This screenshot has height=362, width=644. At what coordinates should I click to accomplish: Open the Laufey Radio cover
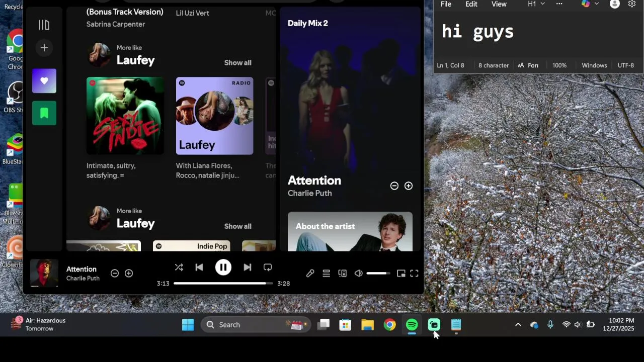215,116
